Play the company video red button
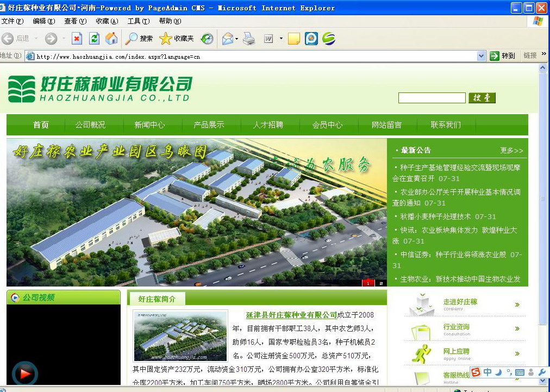The image size is (550, 392). (x=25, y=374)
